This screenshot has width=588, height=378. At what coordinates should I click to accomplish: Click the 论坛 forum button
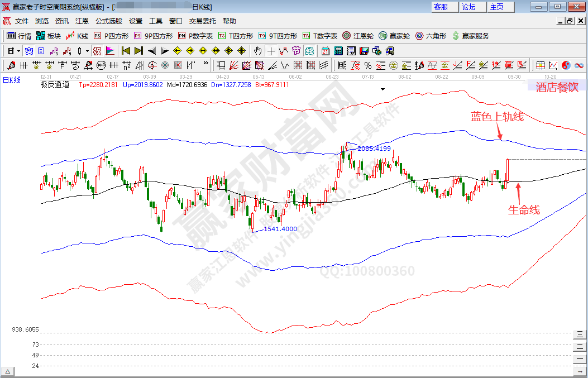(x=469, y=7)
